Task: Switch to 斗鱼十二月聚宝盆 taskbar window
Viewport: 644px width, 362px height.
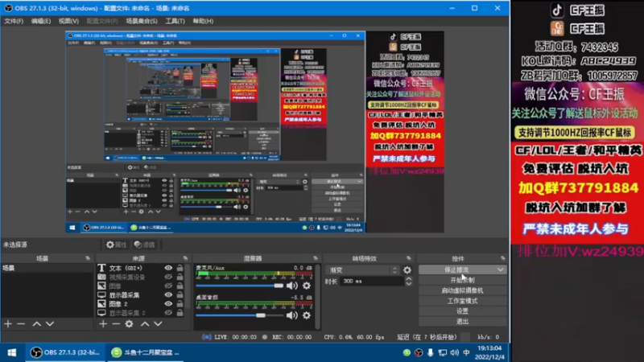Action: (x=146, y=352)
